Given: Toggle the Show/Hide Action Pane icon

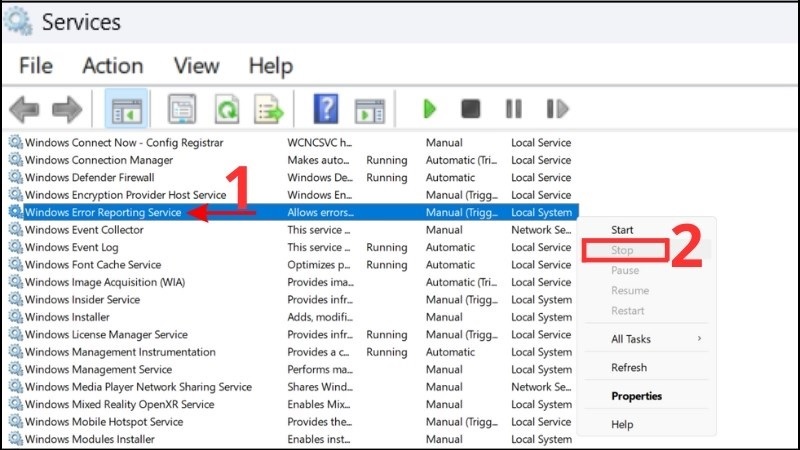Looking at the screenshot, I should (370, 109).
